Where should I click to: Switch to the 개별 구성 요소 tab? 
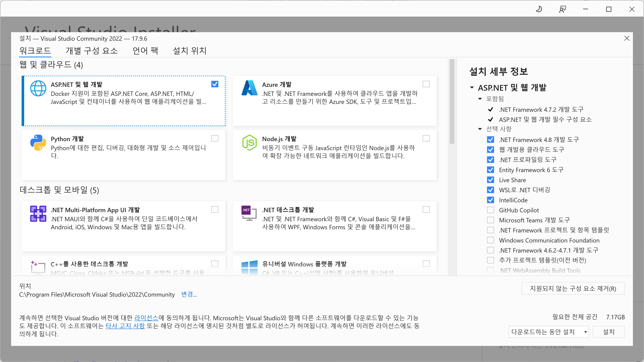click(x=92, y=50)
